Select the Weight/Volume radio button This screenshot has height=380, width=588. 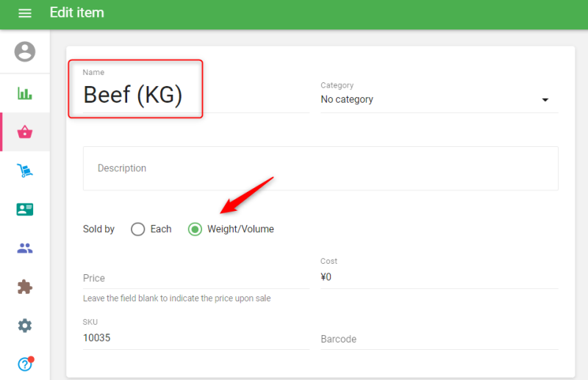[195, 229]
